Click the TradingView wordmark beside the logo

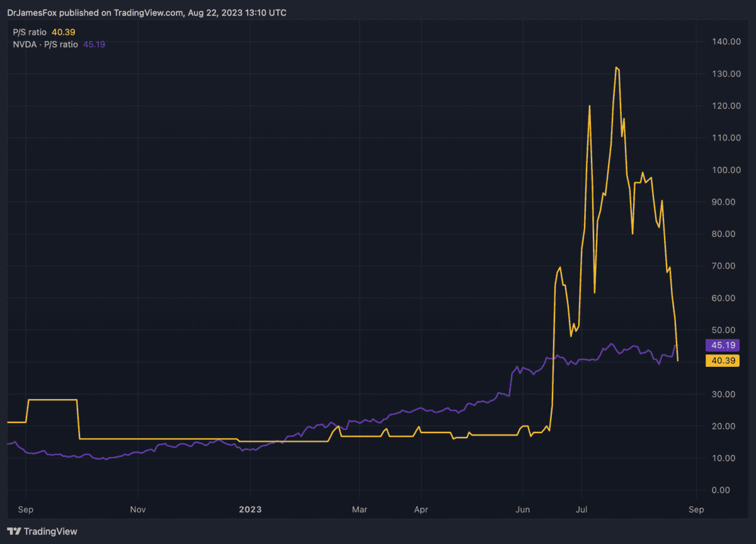[50, 531]
